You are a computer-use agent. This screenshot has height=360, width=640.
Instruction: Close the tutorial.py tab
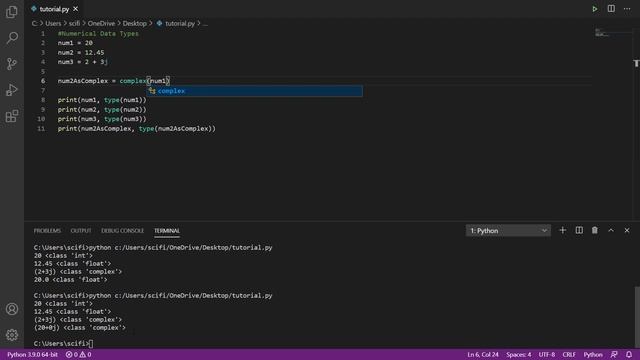click(76, 9)
